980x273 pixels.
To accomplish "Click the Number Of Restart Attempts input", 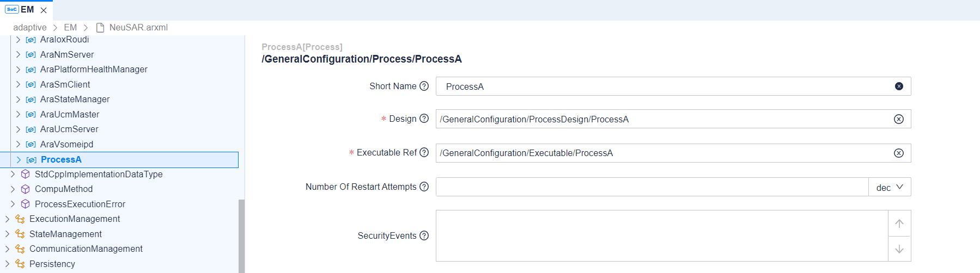I will (652, 187).
